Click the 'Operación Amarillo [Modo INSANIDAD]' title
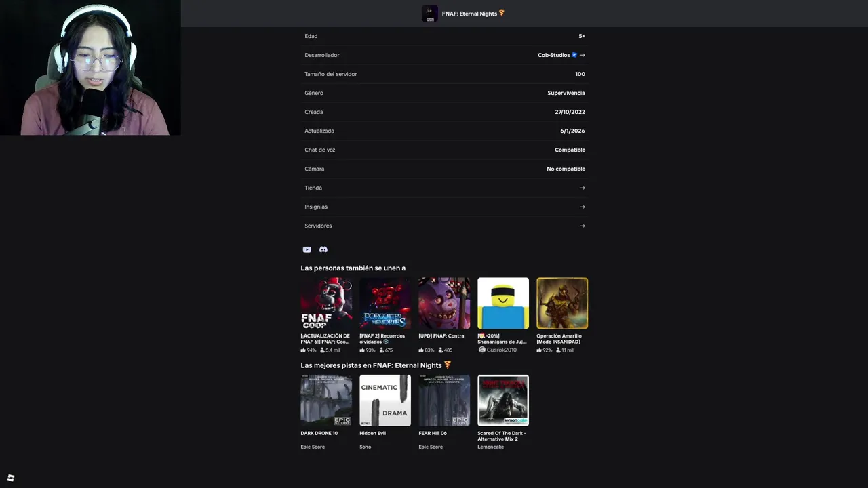Screen dimensions: 868x488 coord(559,339)
